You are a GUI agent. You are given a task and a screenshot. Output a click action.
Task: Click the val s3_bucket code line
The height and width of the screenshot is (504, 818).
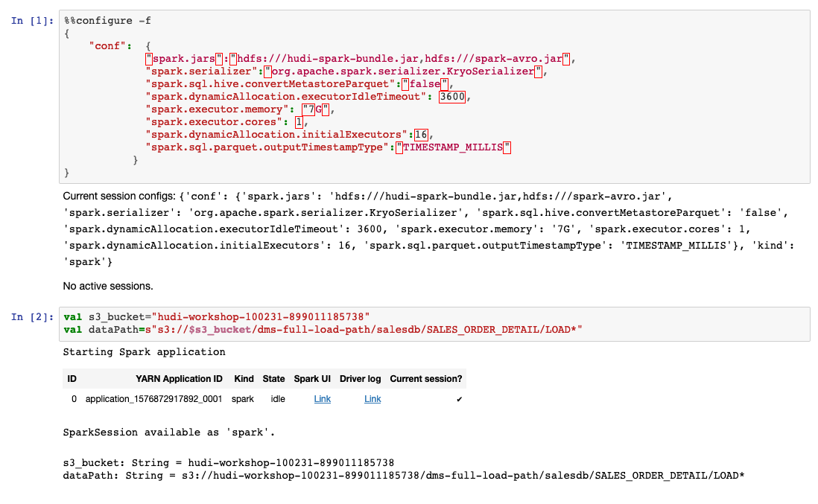tap(217, 317)
